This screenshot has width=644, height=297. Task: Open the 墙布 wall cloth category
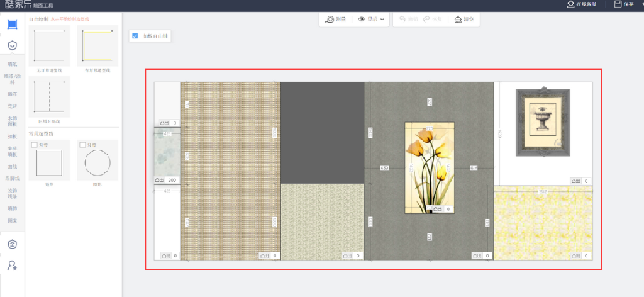13,94
